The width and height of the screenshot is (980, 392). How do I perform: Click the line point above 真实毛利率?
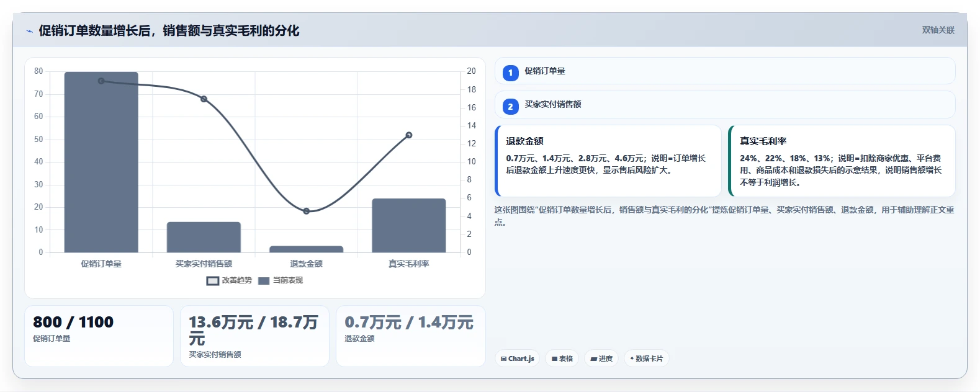pyautogui.click(x=409, y=135)
